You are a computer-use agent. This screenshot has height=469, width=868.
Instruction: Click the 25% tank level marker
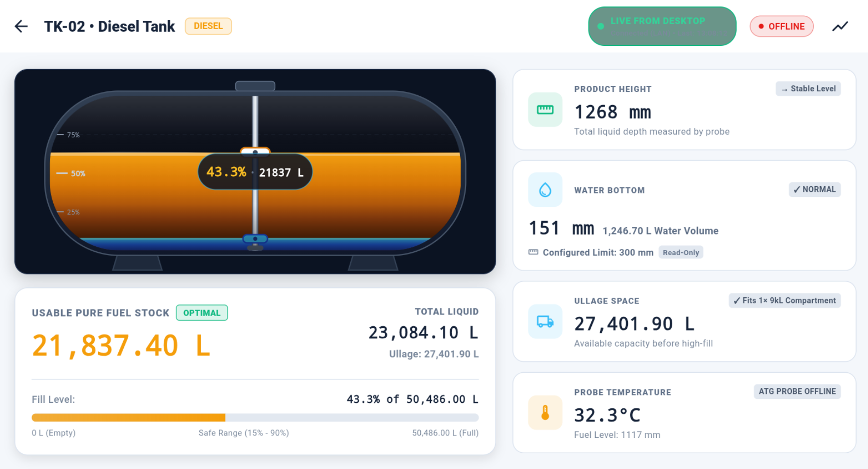[69, 212]
